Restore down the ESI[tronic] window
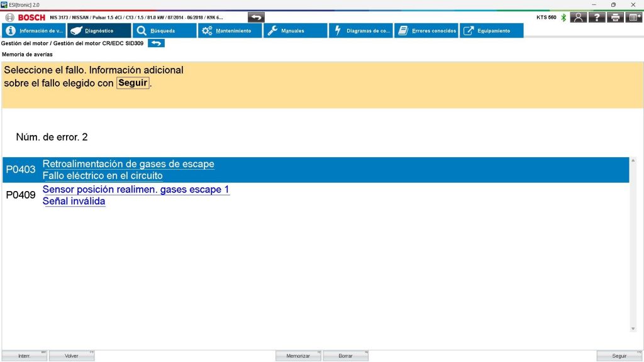The width and height of the screenshot is (644, 362). [x=613, y=4]
